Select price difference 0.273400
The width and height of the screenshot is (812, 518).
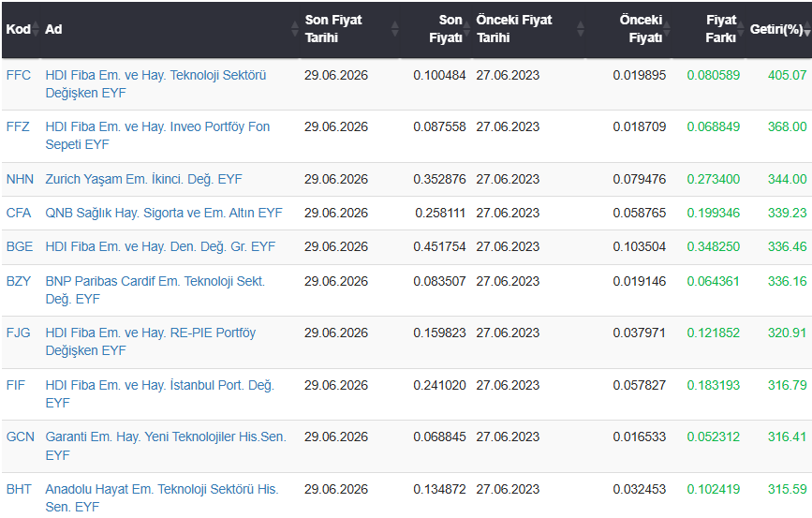714,179
